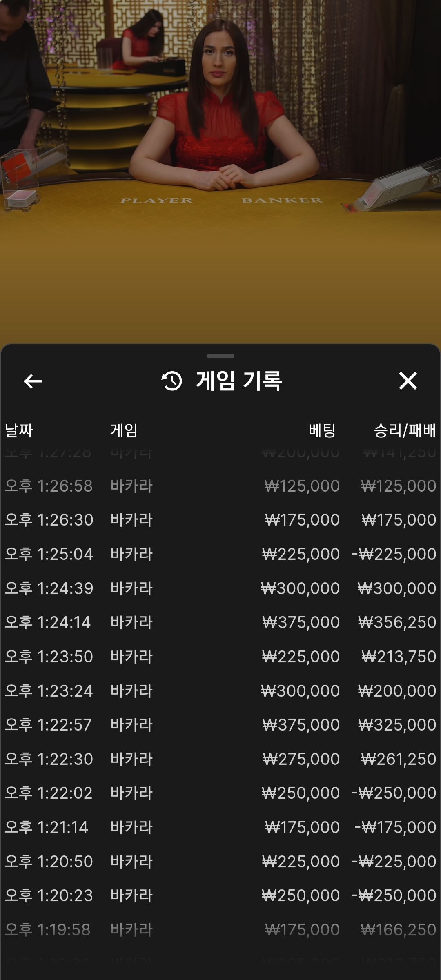This screenshot has height=980, width=441.
Task: Open the 오후 1:24:39 game entry
Action: pyautogui.click(x=220, y=588)
